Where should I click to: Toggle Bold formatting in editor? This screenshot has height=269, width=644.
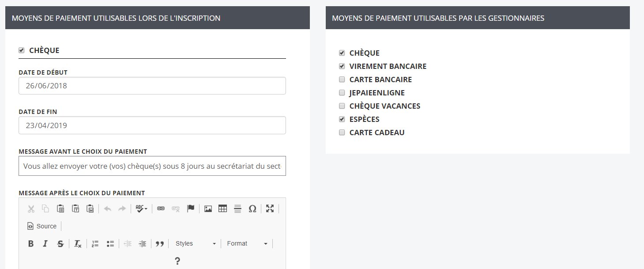click(x=31, y=244)
